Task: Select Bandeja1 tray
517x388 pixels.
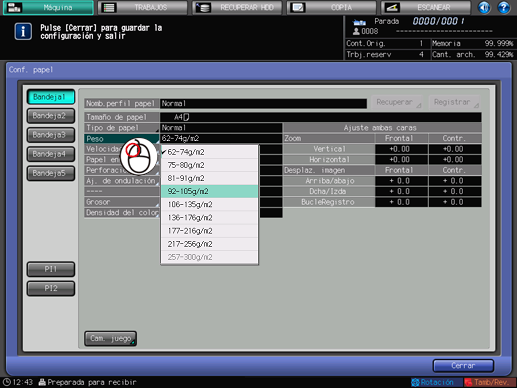Action: [51, 97]
